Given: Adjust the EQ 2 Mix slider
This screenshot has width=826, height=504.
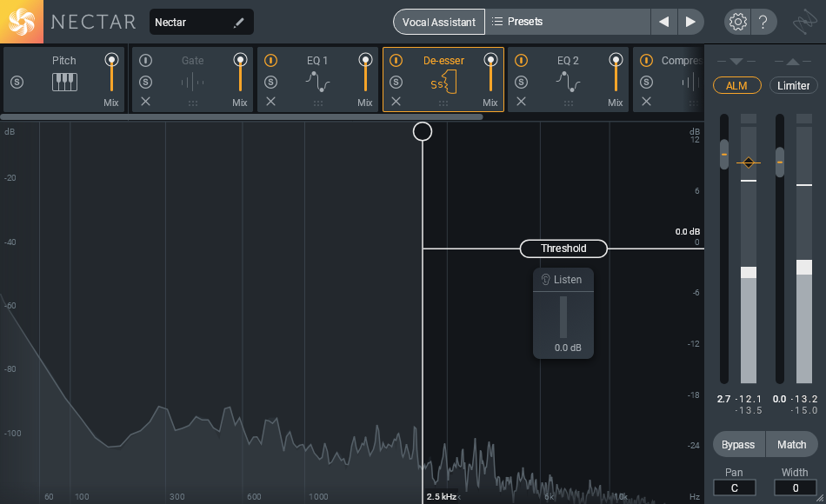Looking at the screenshot, I should (x=616, y=73).
